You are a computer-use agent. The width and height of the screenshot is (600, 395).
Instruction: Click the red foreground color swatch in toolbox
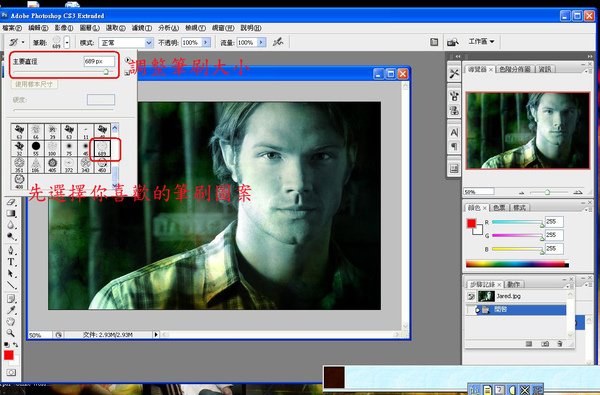click(x=8, y=355)
